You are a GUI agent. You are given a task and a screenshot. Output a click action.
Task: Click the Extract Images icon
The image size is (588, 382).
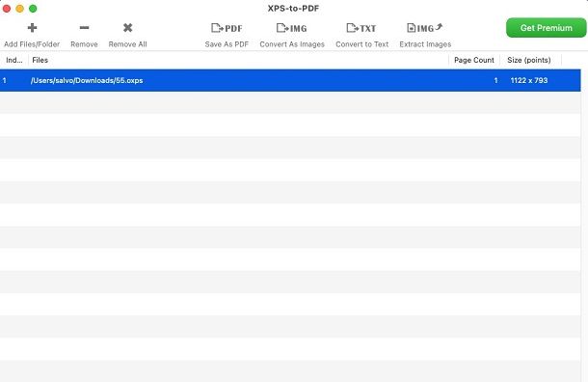pyautogui.click(x=425, y=28)
